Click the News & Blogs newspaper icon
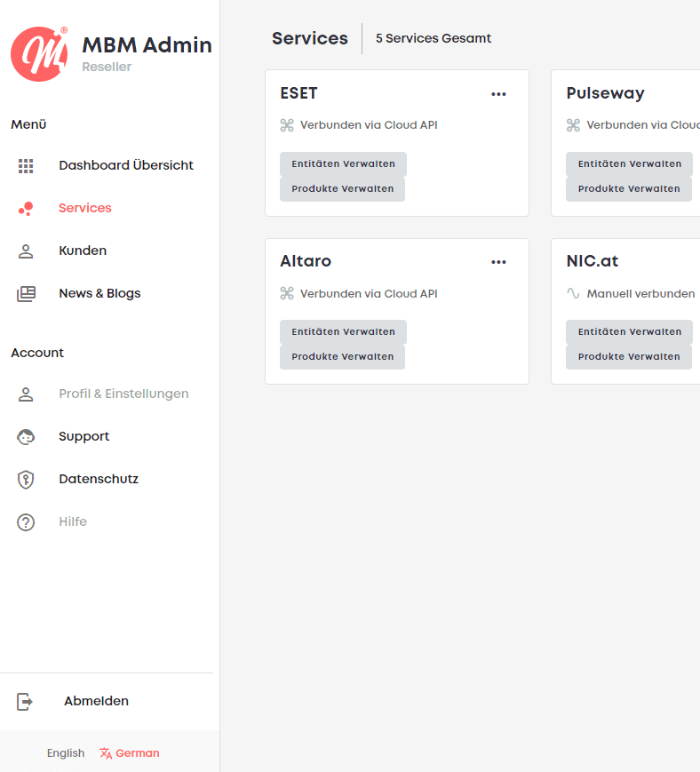Viewport: 700px width, 772px height. click(x=26, y=294)
